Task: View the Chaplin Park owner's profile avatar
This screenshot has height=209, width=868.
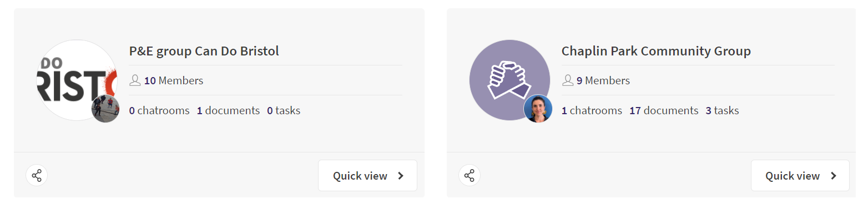Action: 538,109
